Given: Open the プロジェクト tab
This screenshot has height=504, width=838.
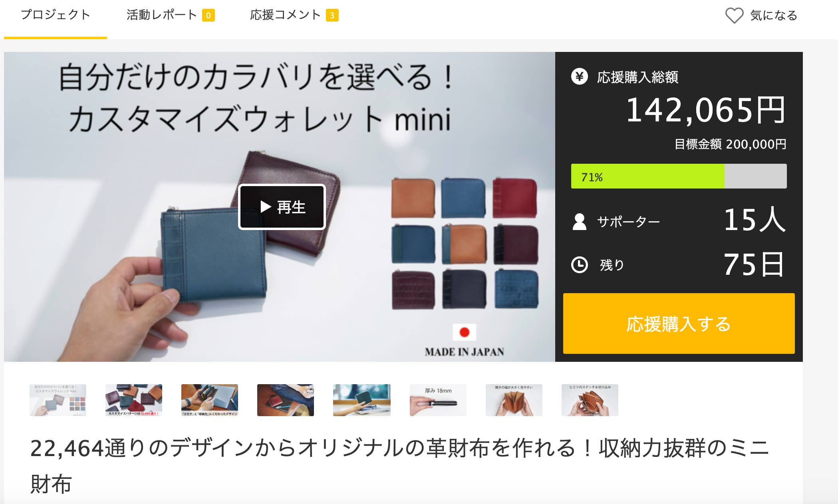Looking at the screenshot, I should 56,15.
